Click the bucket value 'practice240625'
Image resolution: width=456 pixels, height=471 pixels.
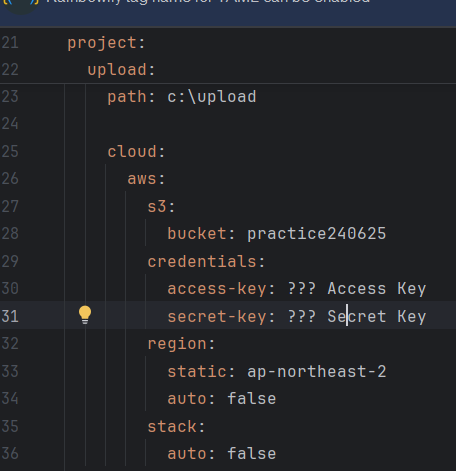point(317,234)
